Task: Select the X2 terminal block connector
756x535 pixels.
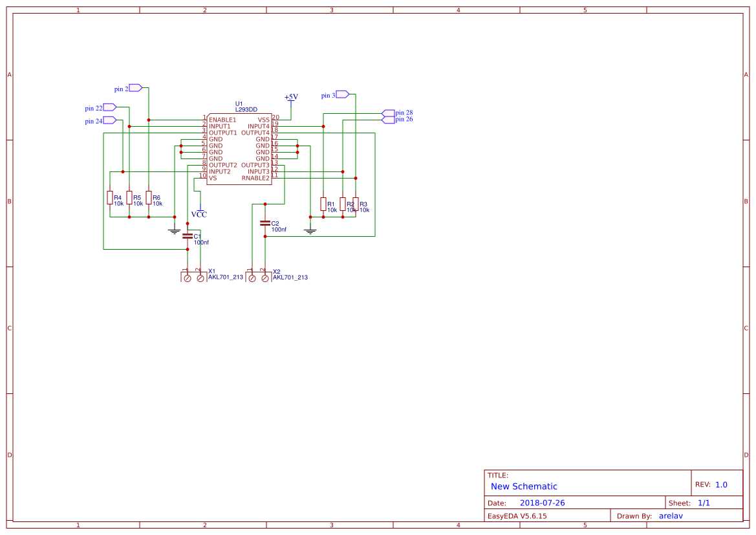Action: click(258, 276)
